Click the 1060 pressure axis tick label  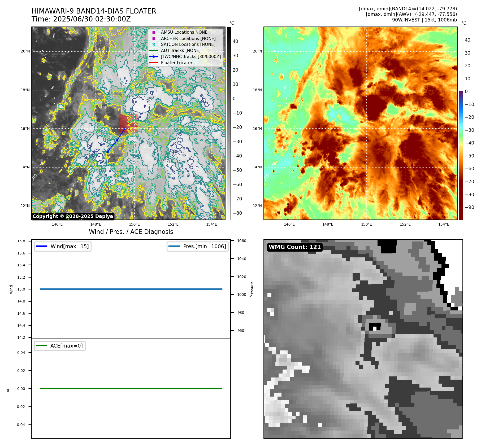[x=242, y=241]
